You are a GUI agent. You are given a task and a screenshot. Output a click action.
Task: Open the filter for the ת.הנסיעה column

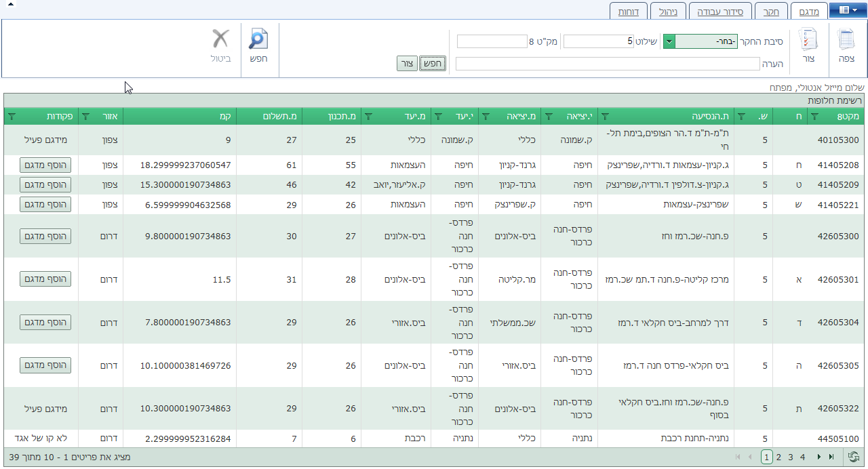(x=606, y=117)
